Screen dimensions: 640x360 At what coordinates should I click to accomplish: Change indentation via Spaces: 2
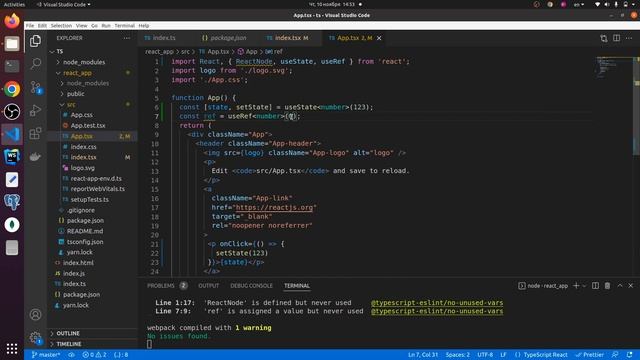click(x=458, y=355)
